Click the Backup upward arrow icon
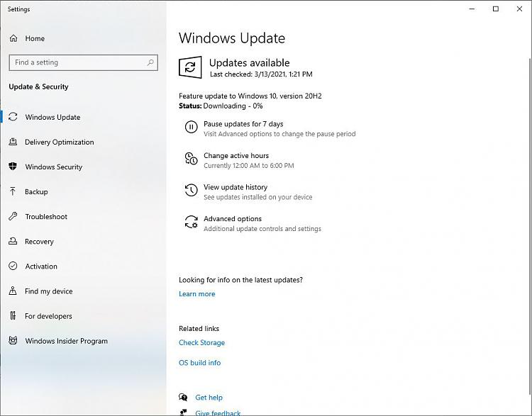This screenshot has width=532, height=416. pos(13,191)
